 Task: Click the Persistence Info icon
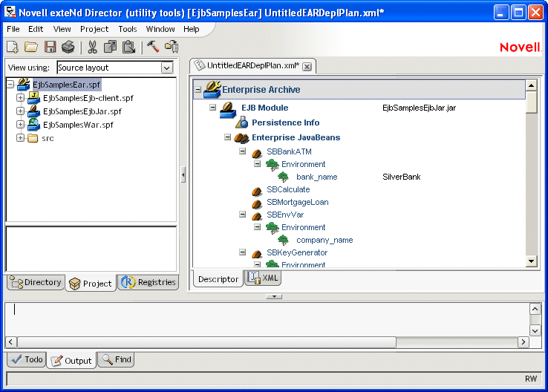[x=242, y=122]
